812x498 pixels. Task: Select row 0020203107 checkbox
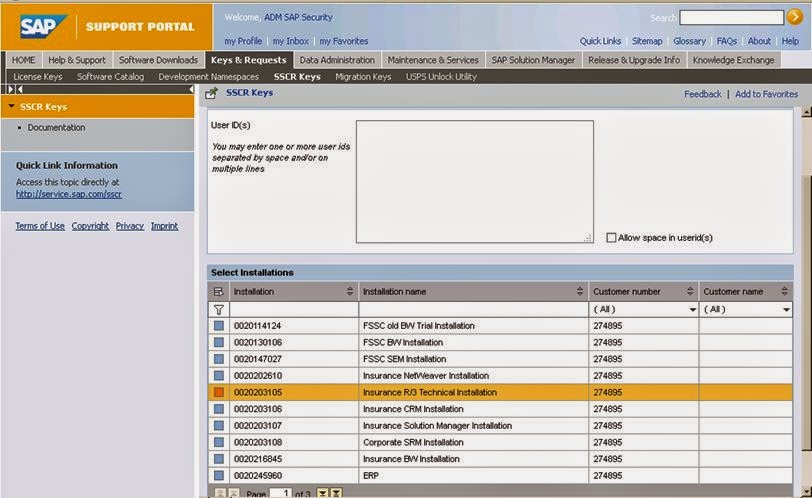(219, 426)
